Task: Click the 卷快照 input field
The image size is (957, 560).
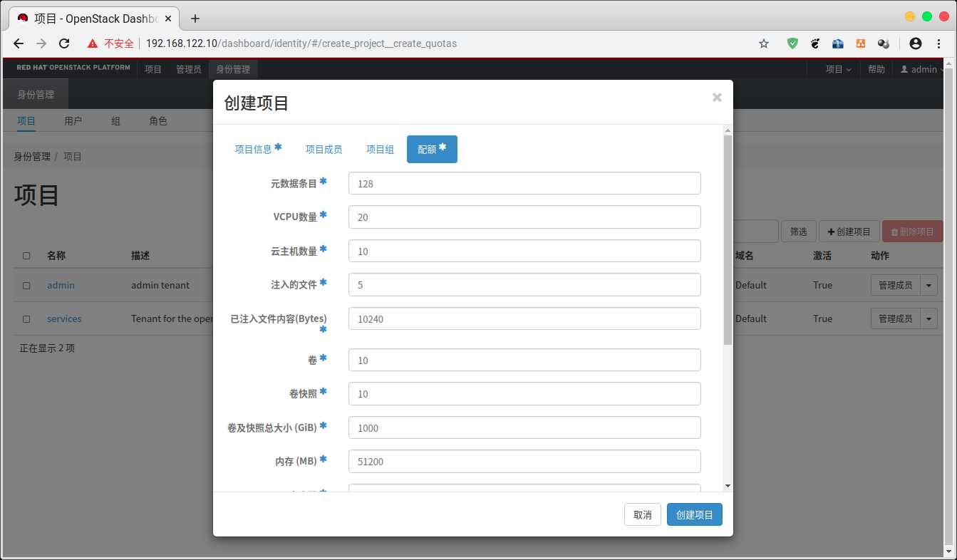Action: (x=524, y=394)
